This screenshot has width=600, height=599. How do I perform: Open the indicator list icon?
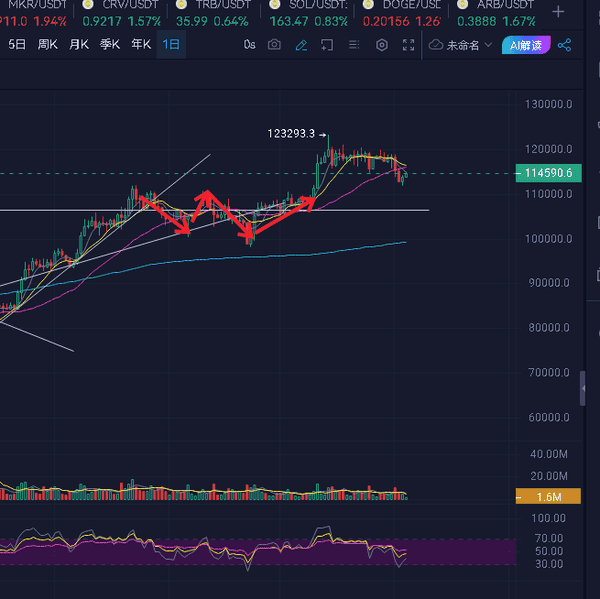point(354,45)
